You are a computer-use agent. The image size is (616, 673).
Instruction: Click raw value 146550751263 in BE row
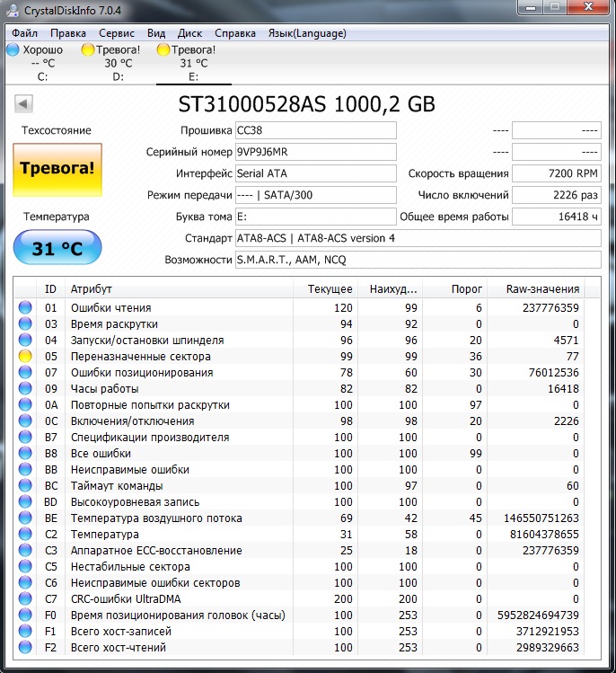[x=541, y=518]
